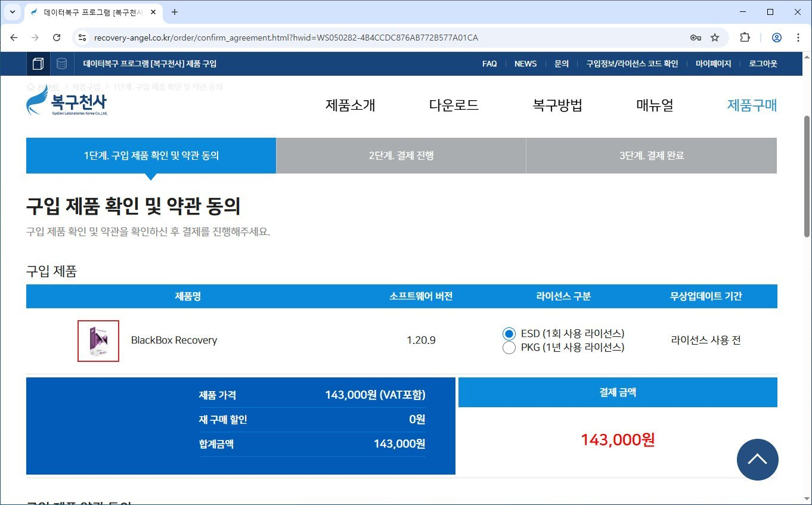The height and width of the screenshot is (505, 812).
Task: Open the 제품구매 menu
Action: (752, 106)
